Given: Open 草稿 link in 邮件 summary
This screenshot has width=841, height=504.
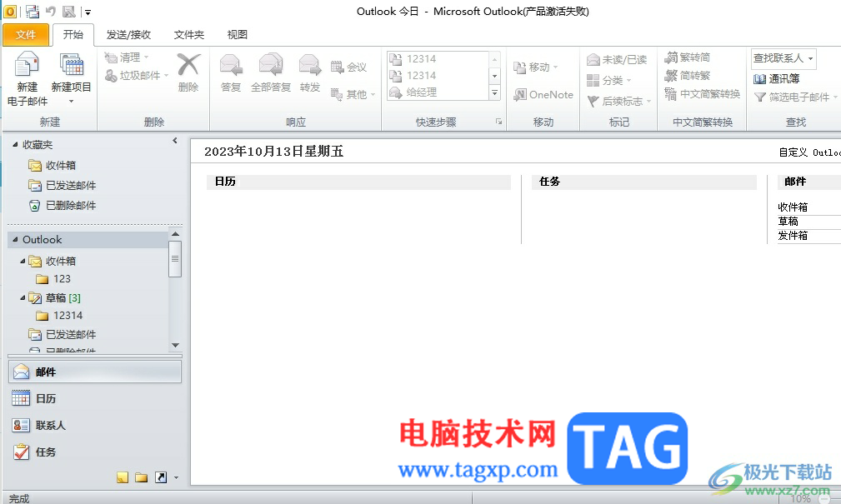Looking at the screenshot, I should (x=788, y=222).
